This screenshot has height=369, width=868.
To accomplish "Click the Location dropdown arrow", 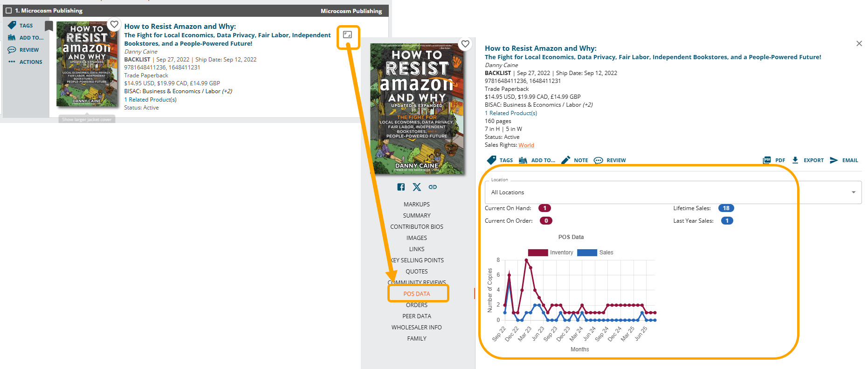I will (854, 192).
